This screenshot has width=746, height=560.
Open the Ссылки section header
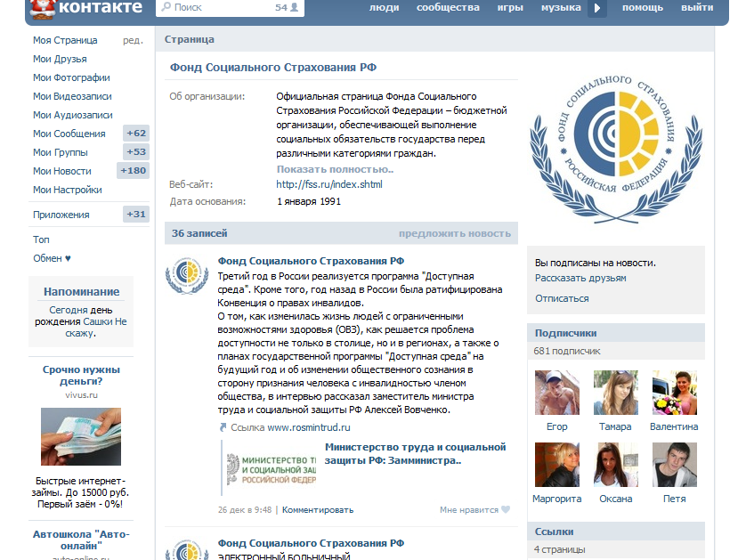[616, 532]
